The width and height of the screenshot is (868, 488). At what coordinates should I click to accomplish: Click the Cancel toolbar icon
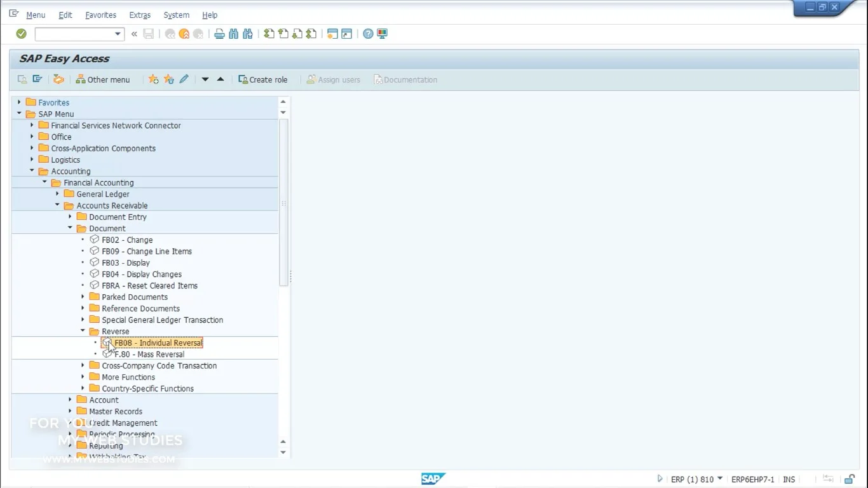[198, 34]
